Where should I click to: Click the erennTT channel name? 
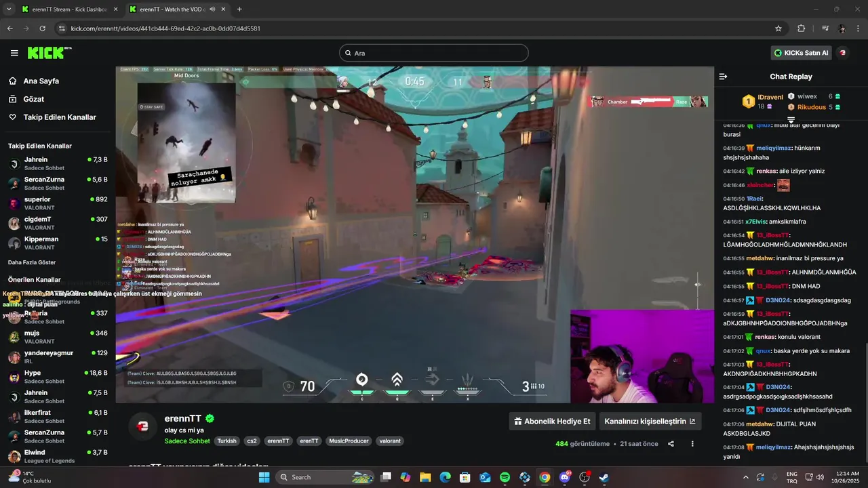coord(183,419)
